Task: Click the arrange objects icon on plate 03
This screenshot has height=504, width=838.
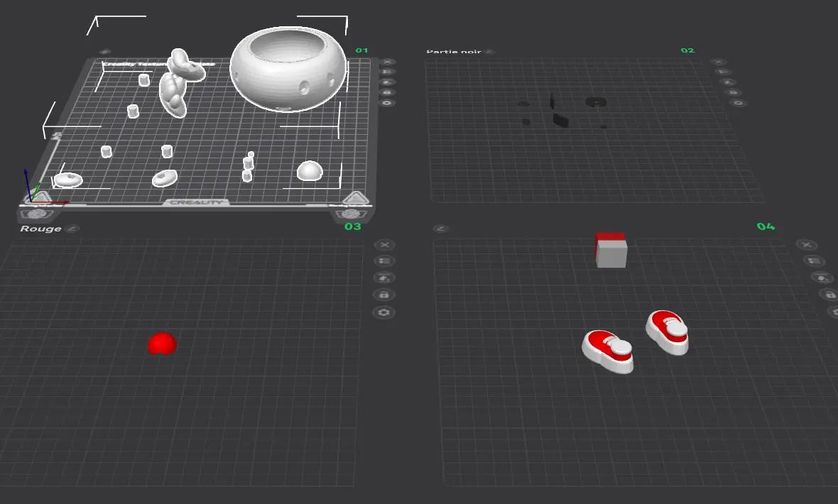Action: 383,278
